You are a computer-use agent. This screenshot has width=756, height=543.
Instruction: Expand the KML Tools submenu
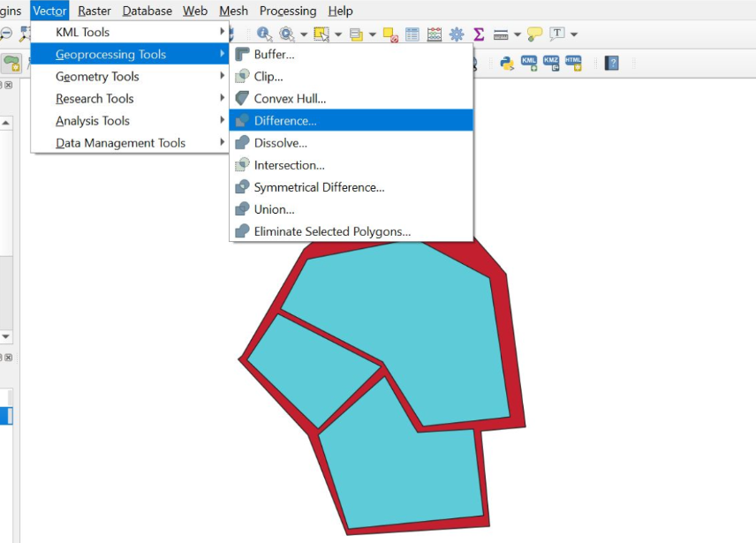coord(130,32)
